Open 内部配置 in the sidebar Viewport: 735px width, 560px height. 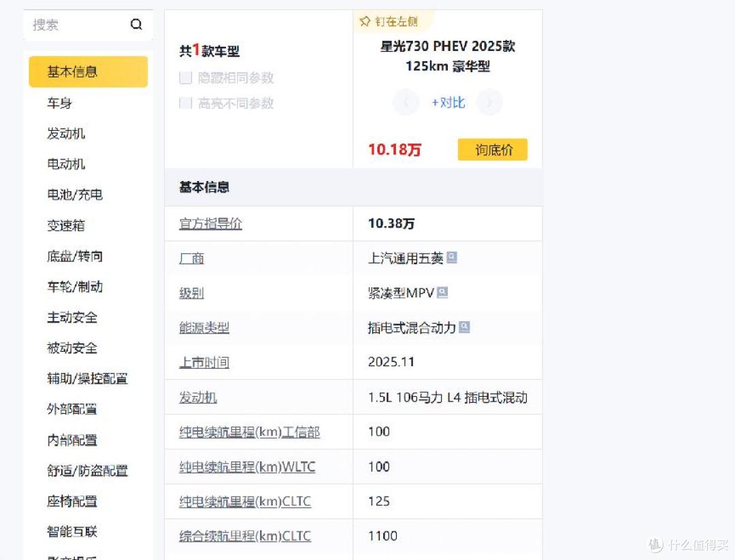click(x=72, y=440)
